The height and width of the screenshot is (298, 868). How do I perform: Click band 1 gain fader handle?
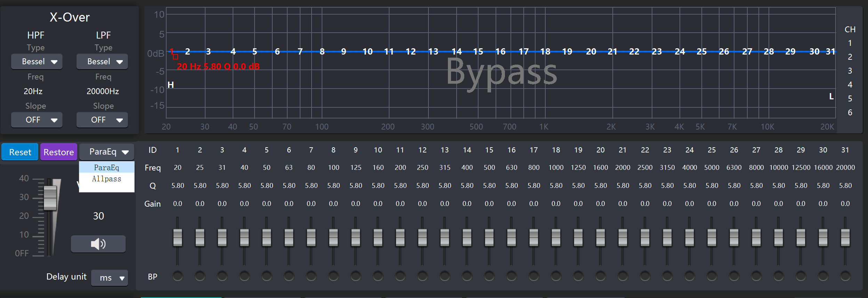[177, 238]
